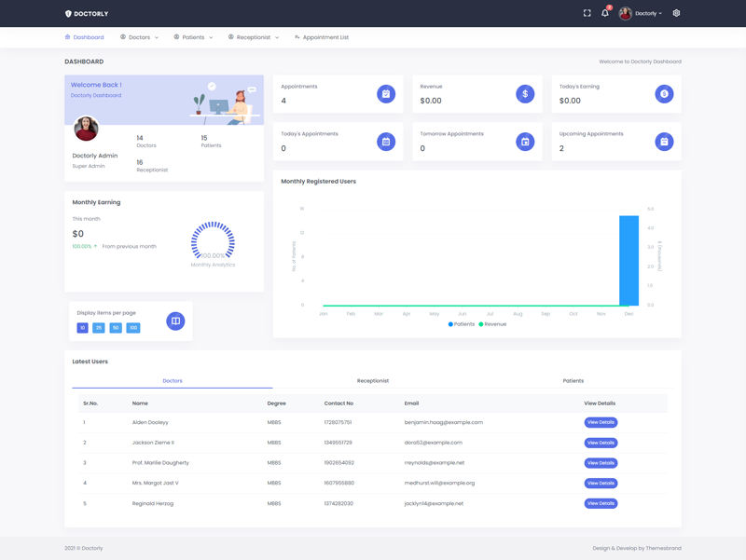This screenshot has height=560, width=746.
Task: Open Appointment List menu item
Action: (322, 37)
